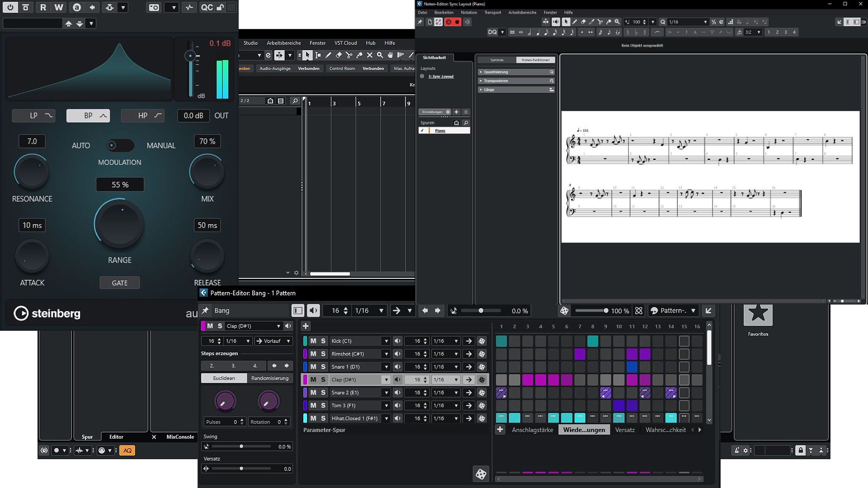The image size is (868, 488).
Task: Switch to the Randomisierung tab
Action: pos(269,378)
